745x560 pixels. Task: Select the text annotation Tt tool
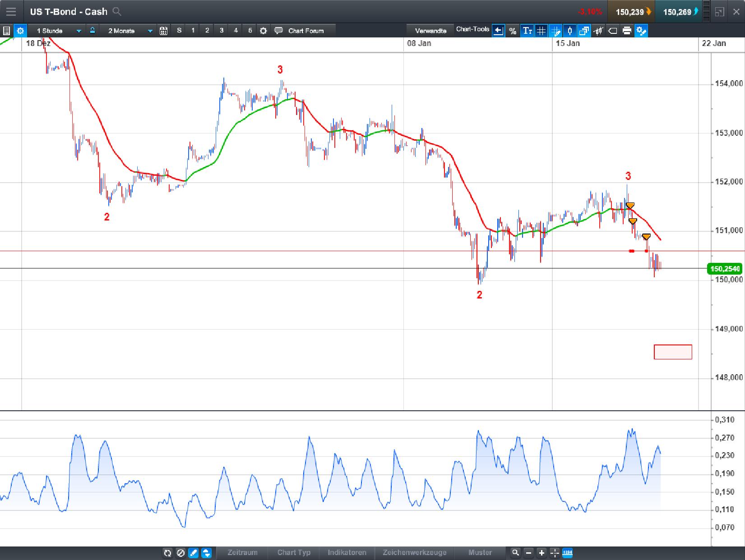tap(527, 31)
